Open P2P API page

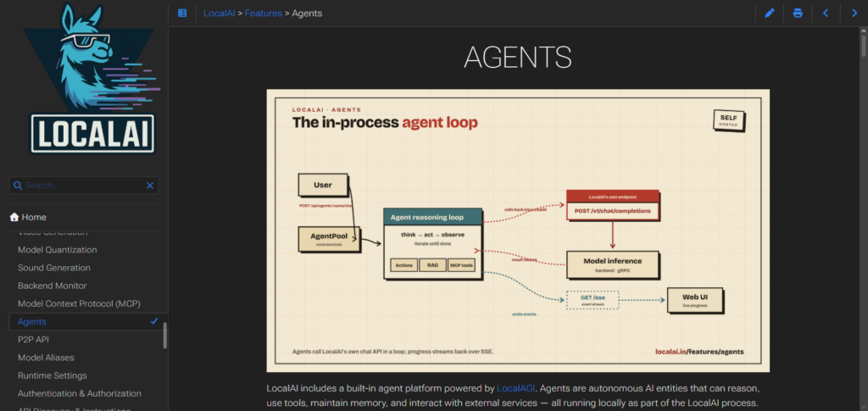coord(33,339)
